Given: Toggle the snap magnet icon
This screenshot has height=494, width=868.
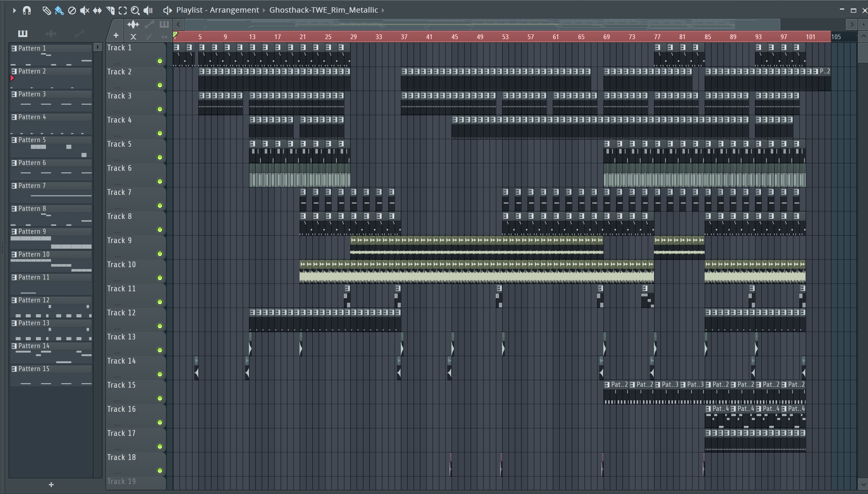Looking at the screenshot, I should click(27, 11).
